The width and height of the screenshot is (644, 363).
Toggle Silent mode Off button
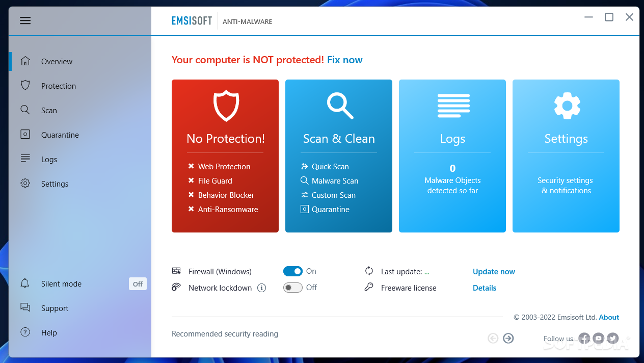coord(138,284)
